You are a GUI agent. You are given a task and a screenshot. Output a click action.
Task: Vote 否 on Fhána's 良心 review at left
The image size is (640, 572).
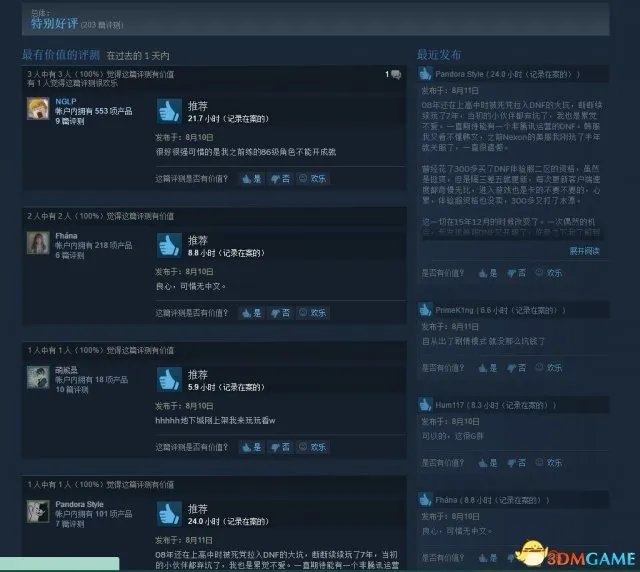pos(280,313)
